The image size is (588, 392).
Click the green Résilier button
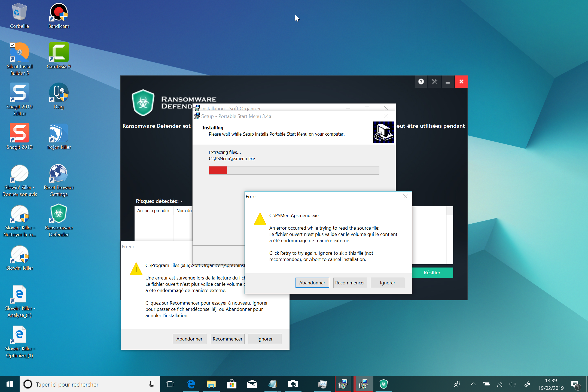pos(432,273)
